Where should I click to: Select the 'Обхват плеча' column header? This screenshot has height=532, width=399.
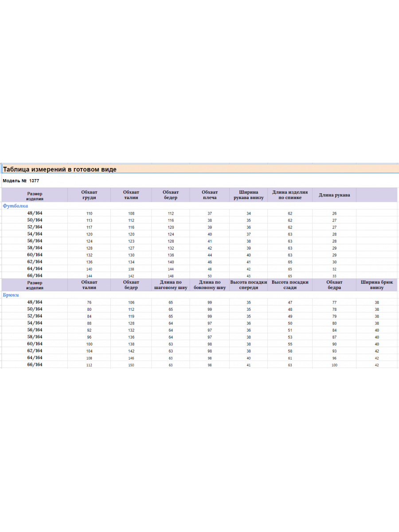[209, 195]
